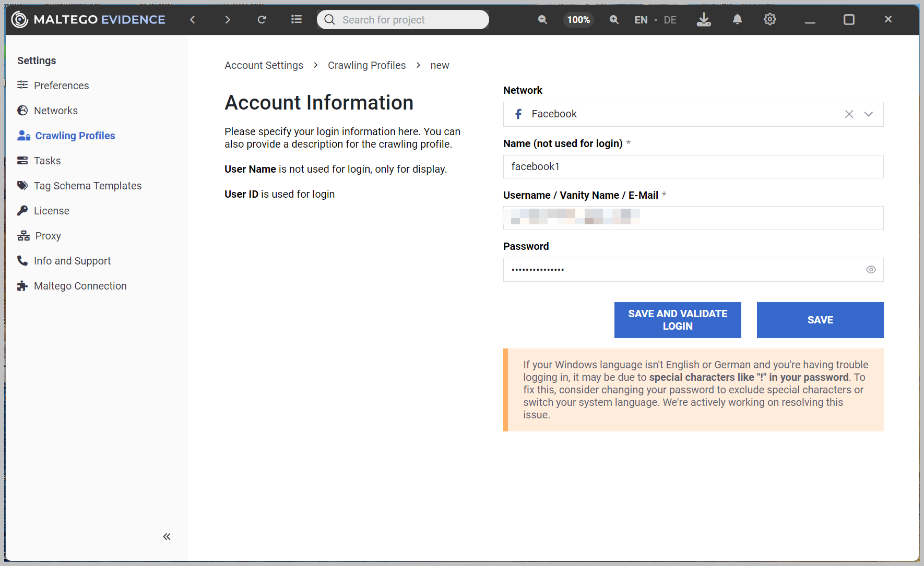
Task: Open Proxy settings
Action: tap(48, 236)
